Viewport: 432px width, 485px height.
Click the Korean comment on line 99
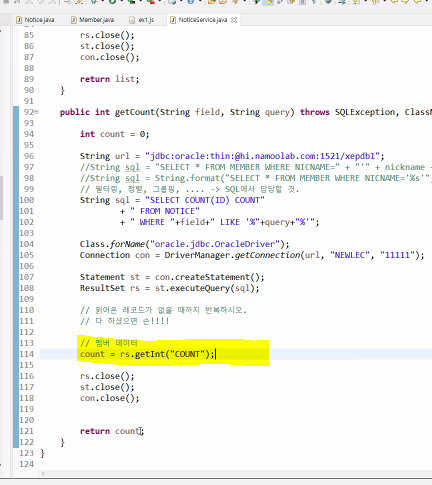tap(190, 189)
